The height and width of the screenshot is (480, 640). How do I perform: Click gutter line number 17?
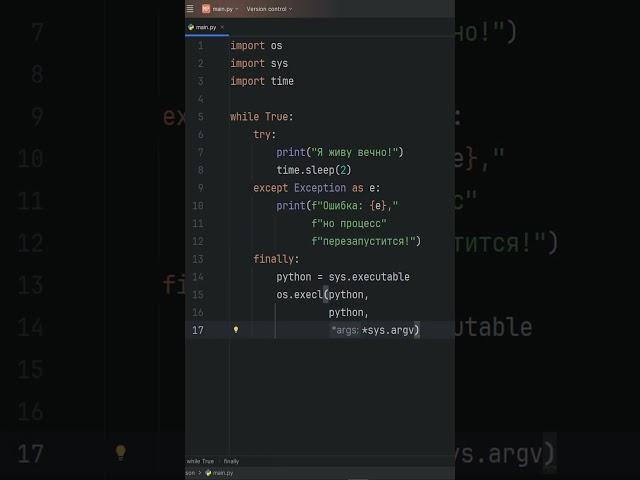point(198,330)
